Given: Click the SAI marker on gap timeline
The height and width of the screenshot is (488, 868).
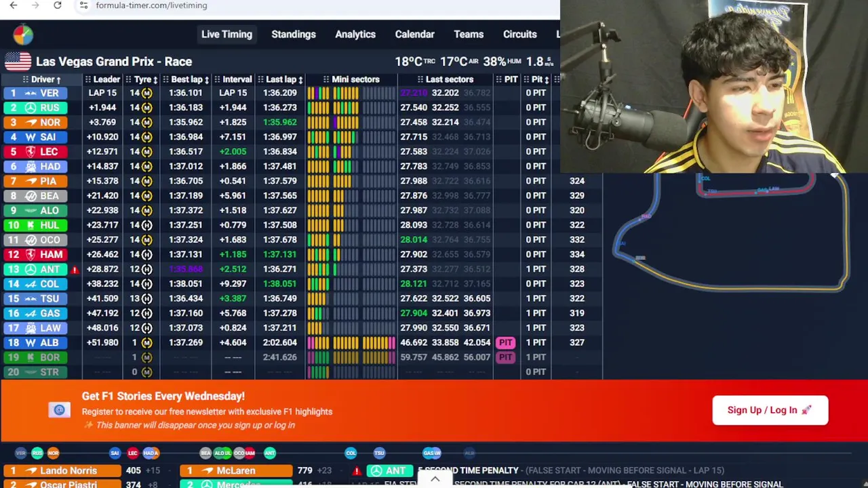Looking at the screenshot, I should (x=115, y=453).
